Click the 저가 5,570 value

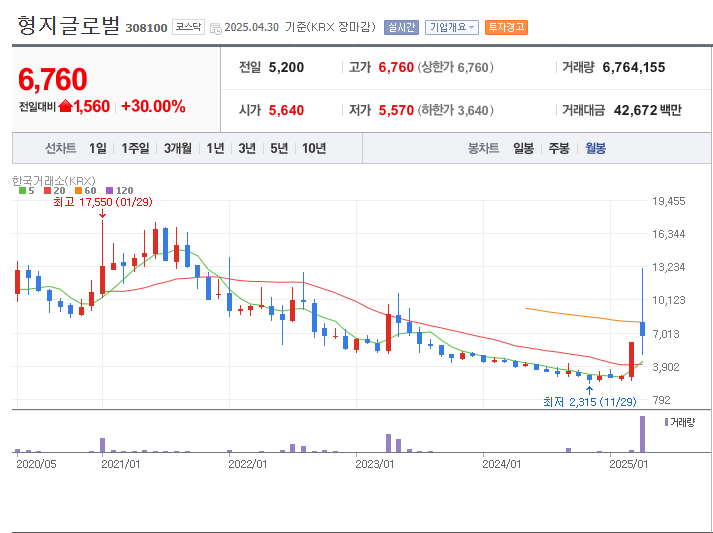[x=396, y=110]
